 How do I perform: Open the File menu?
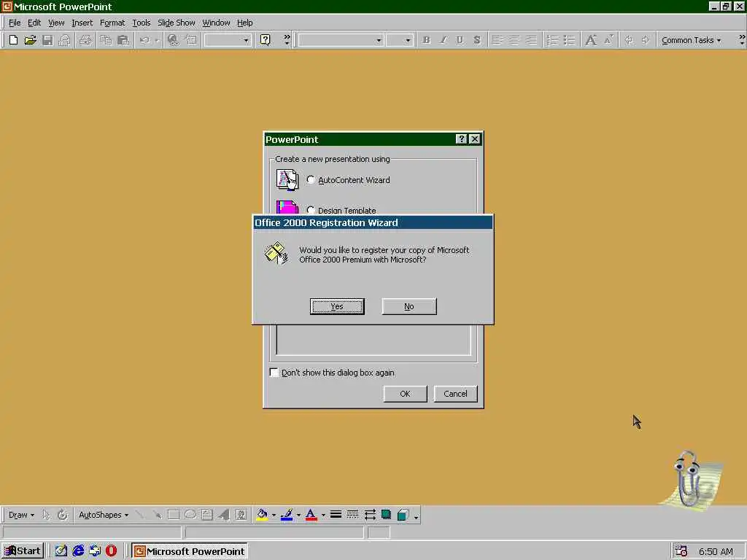15,23
